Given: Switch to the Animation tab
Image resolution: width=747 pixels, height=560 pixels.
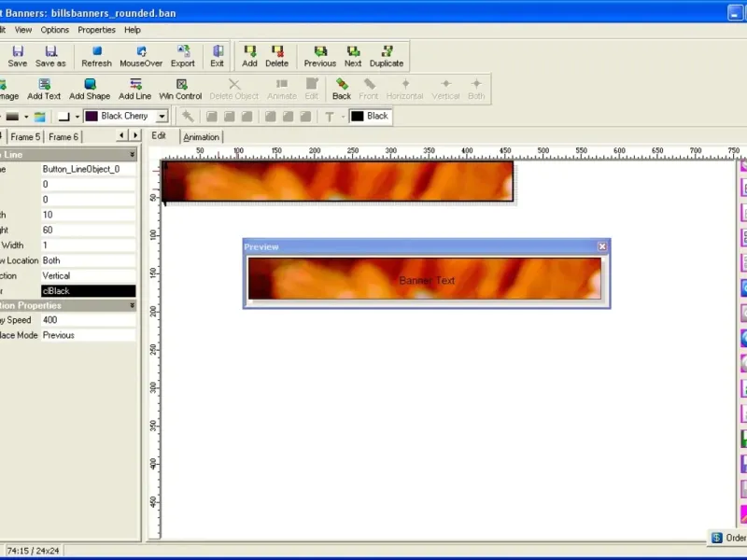Looking at the screenshot, I should 201,137.
